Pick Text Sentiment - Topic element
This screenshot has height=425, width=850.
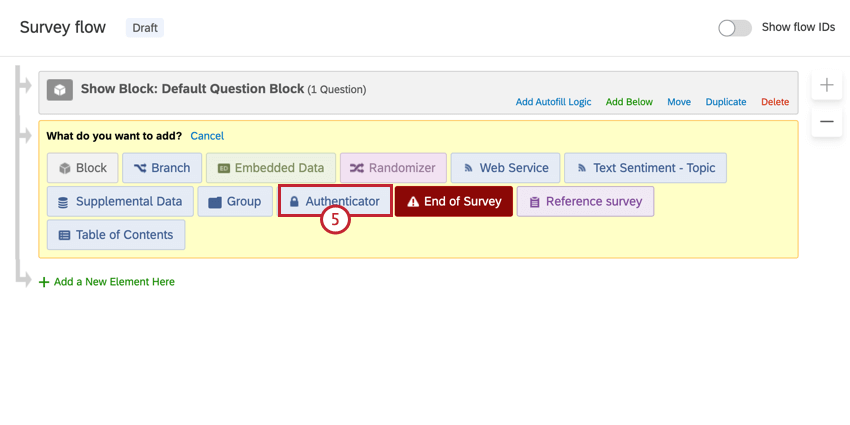pyautogui.click(x=645, y=168)
